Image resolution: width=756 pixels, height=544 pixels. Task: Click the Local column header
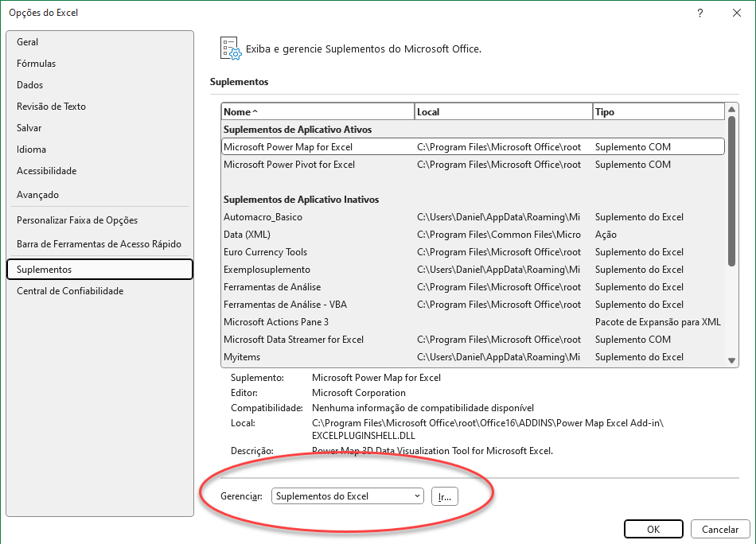pos(504,112)
